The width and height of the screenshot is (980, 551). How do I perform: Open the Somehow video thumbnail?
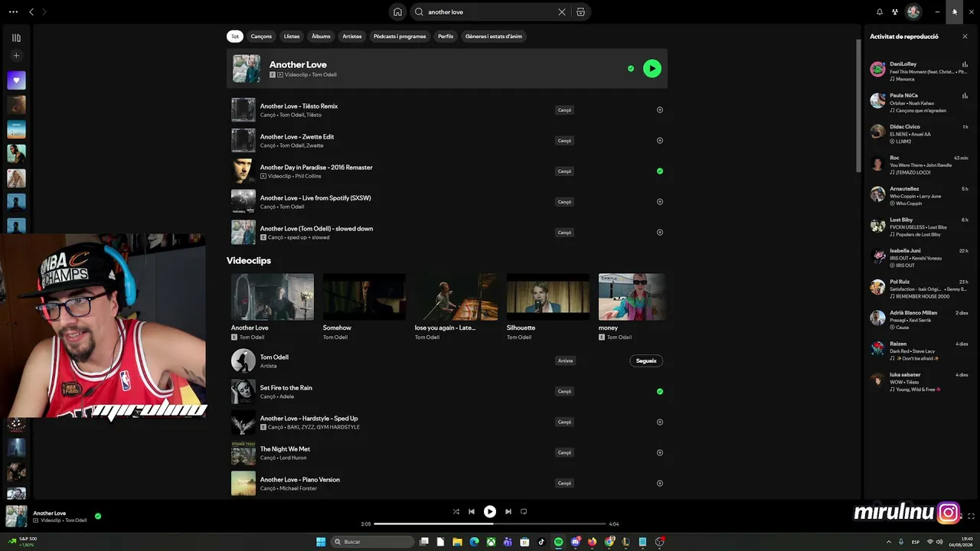[x=364, y=297]
